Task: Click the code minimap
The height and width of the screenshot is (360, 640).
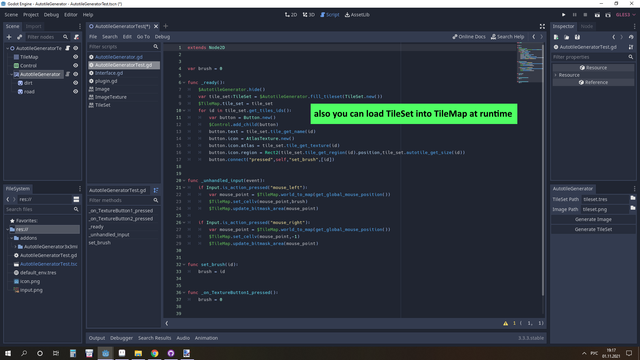Action: pyautogui.click(x=529, y=63)
